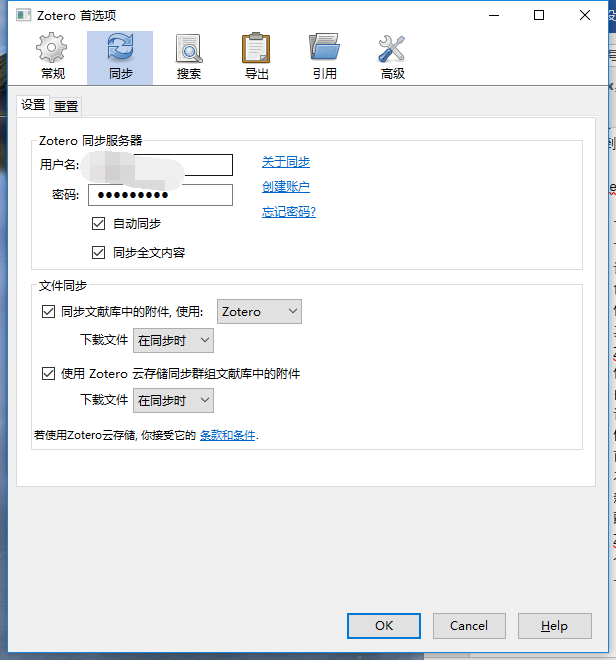
Task: Confirm with the OK button
Action: (x=384, y=626)
